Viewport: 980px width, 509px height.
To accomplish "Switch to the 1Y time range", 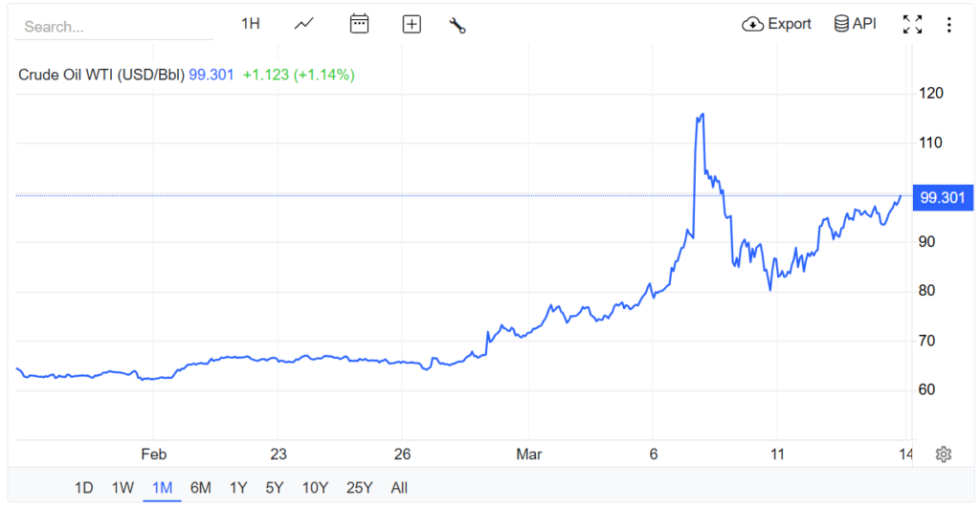I will click(x=238, y=488).
